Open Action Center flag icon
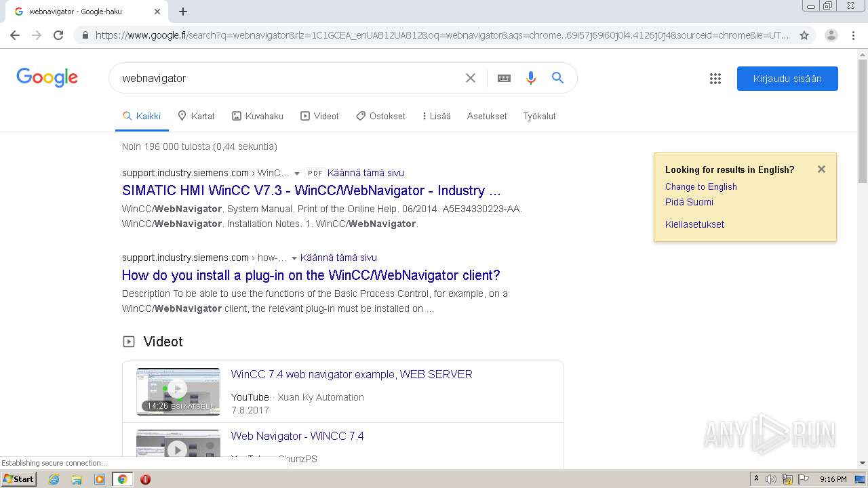 804,479
